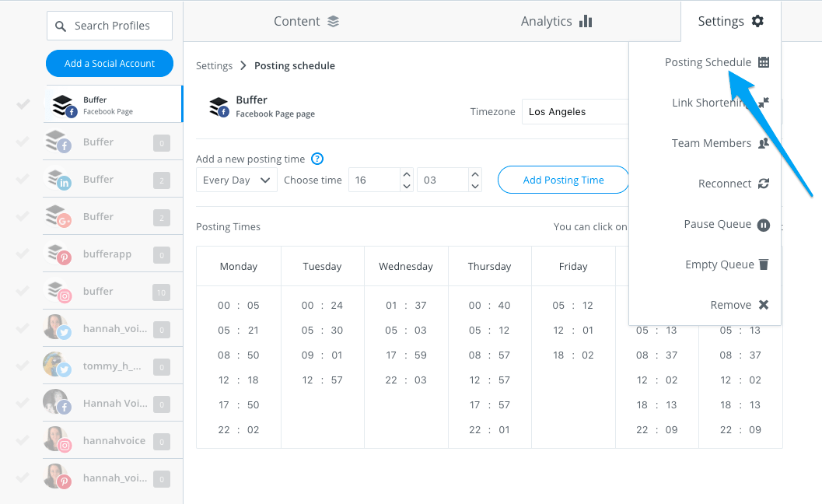Click the Search Profiles field
This screenshot has width=822, height=504.
point(110,26)
